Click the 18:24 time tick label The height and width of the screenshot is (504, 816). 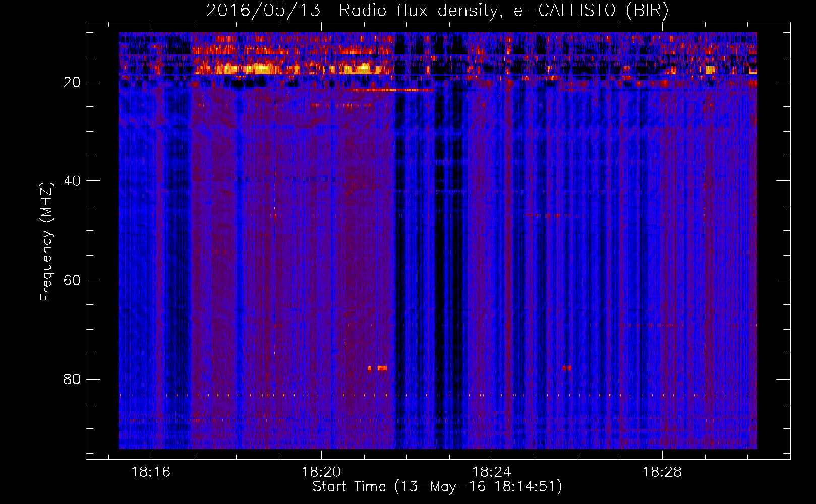[x=492, y=472]
